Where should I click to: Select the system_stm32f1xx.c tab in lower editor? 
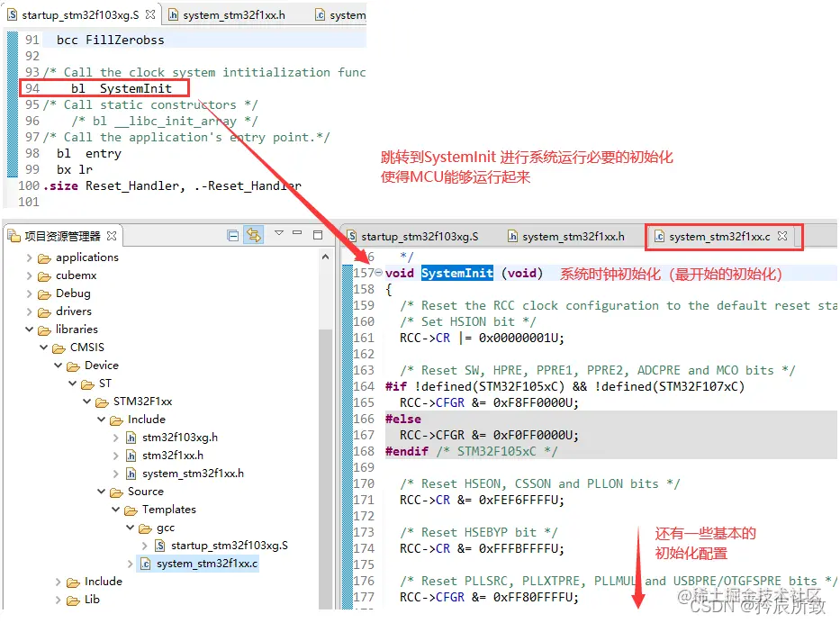point(719,236)
